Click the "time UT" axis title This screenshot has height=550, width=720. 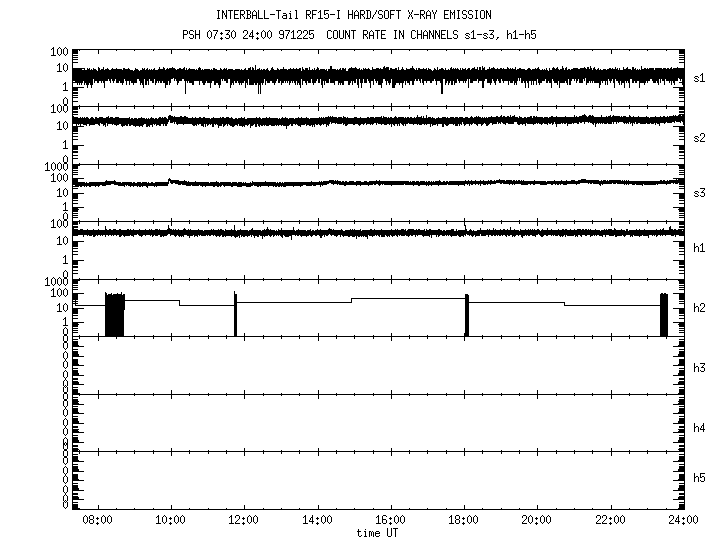click(380, 534)
